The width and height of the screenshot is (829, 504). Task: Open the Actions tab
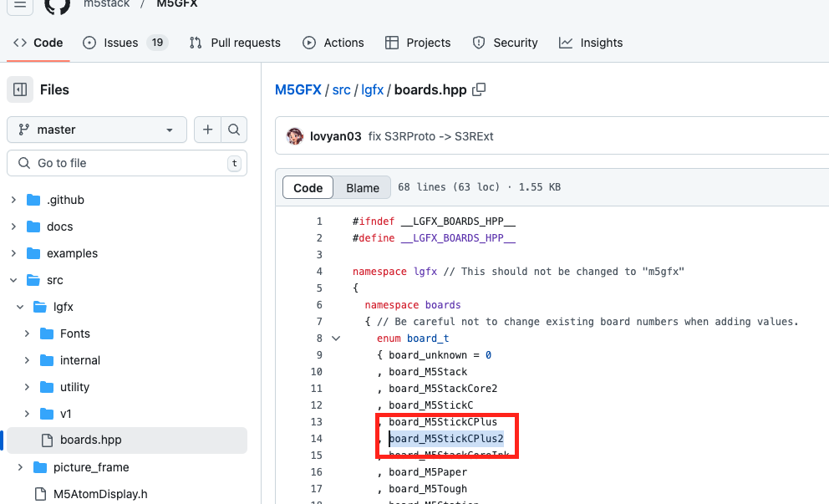pyautogui.click(x=333, y=43)
